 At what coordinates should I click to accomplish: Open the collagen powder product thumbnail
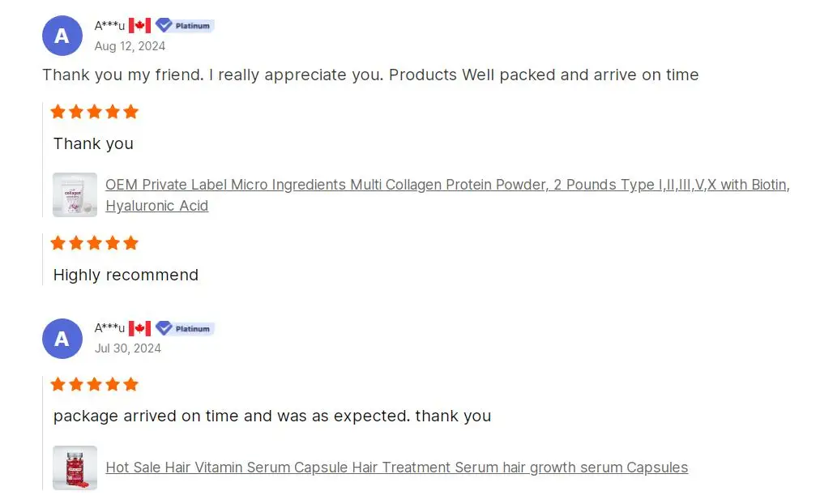[75, 194]
